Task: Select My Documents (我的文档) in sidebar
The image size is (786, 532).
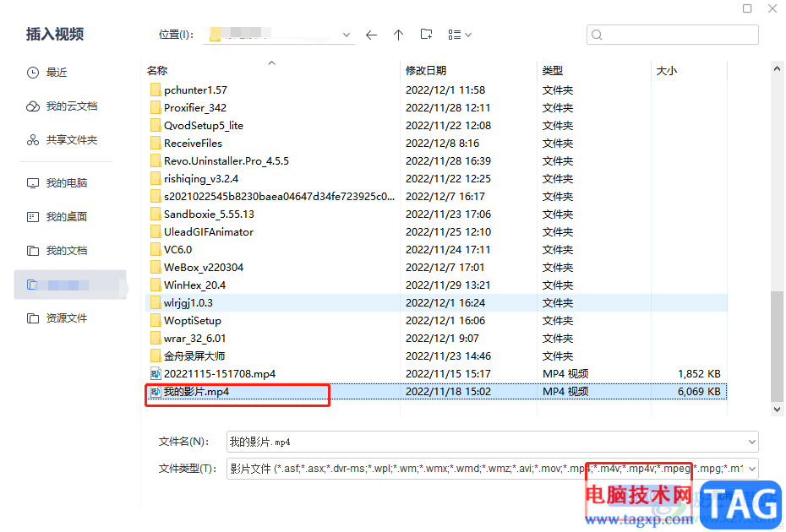Action: [x=66, y=250]
